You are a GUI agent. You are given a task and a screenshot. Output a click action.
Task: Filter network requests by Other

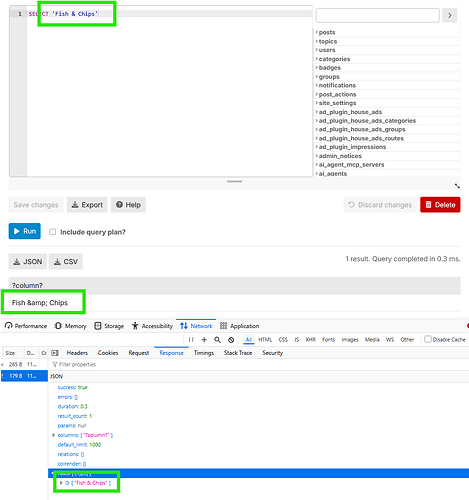[407, 339]
